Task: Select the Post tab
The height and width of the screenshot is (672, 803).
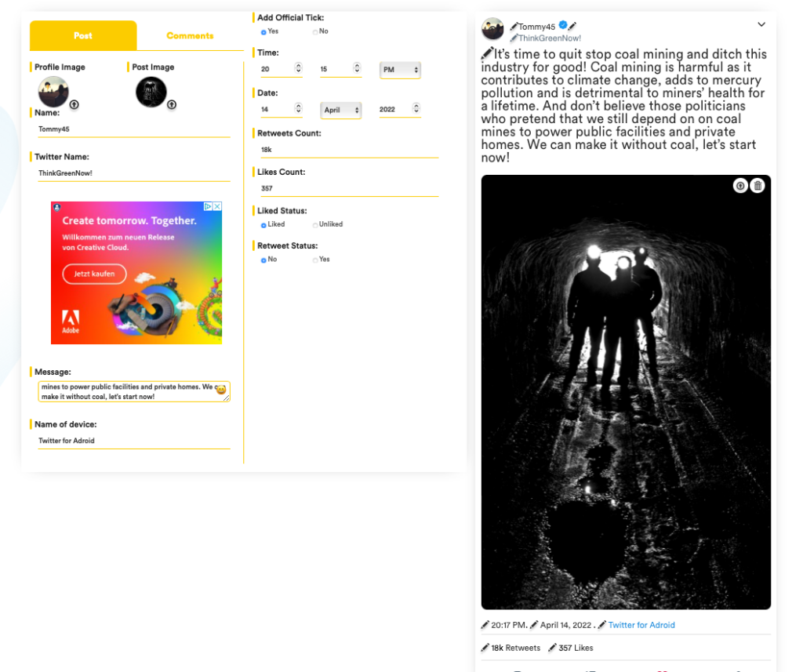Action: tap(83, 36)
